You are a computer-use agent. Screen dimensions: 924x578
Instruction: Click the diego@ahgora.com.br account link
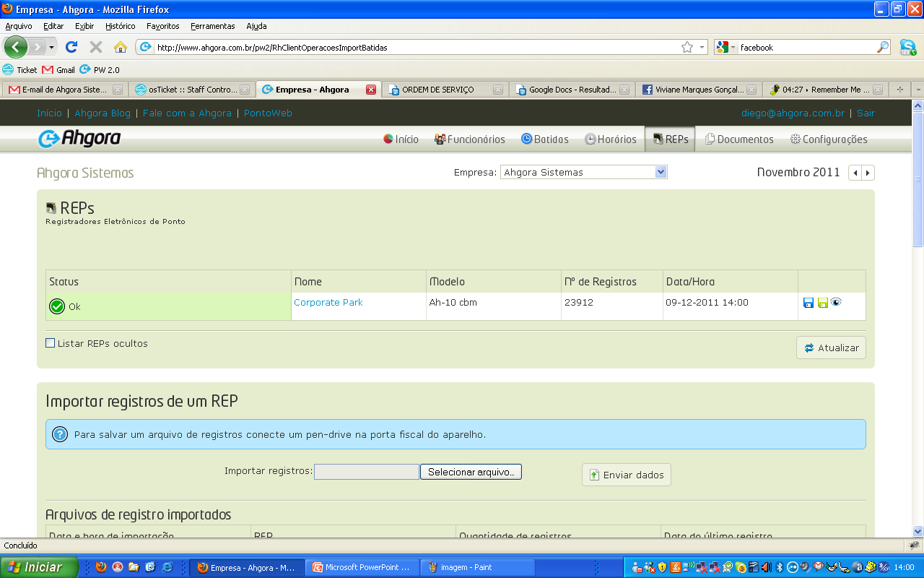point(793,113)
